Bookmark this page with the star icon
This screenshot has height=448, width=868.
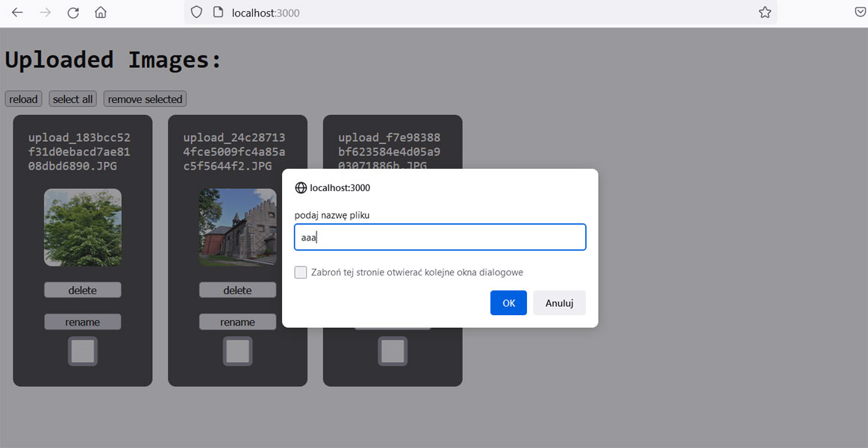coord(765,13)
